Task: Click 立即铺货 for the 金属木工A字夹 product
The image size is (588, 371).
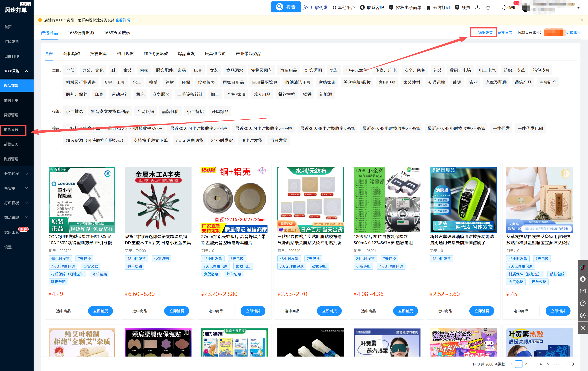Action: (x=176, y=311)
